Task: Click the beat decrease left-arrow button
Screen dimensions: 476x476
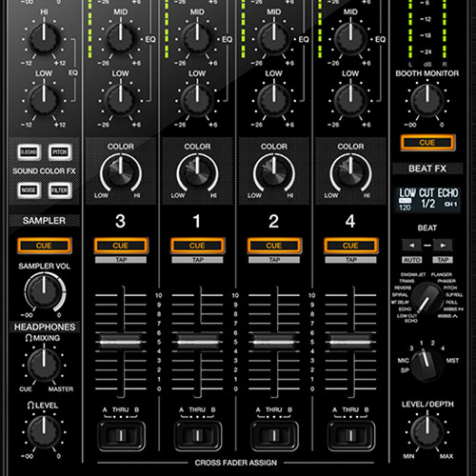Action: (x=411, y=245)
